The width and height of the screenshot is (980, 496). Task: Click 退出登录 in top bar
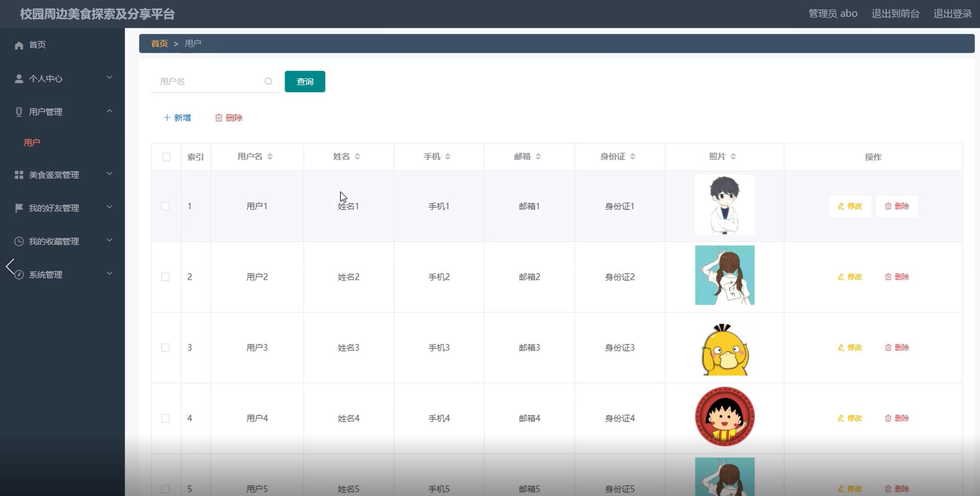pos(952,14)
